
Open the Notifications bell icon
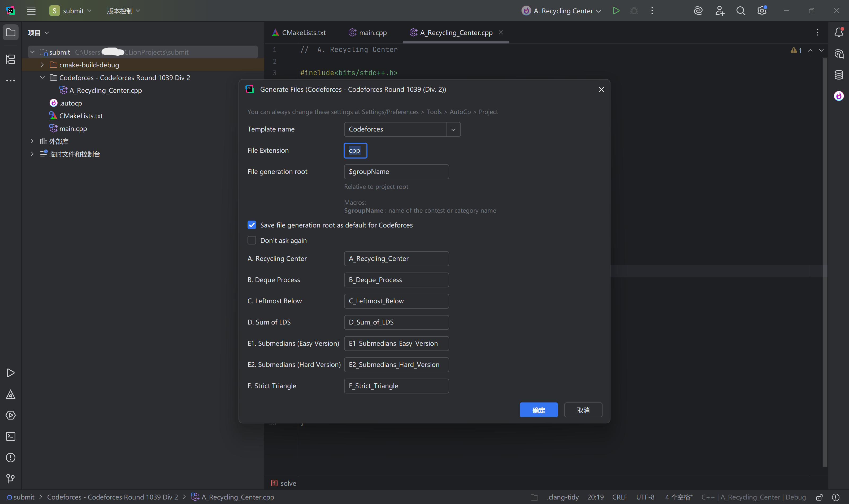(838, 32)
